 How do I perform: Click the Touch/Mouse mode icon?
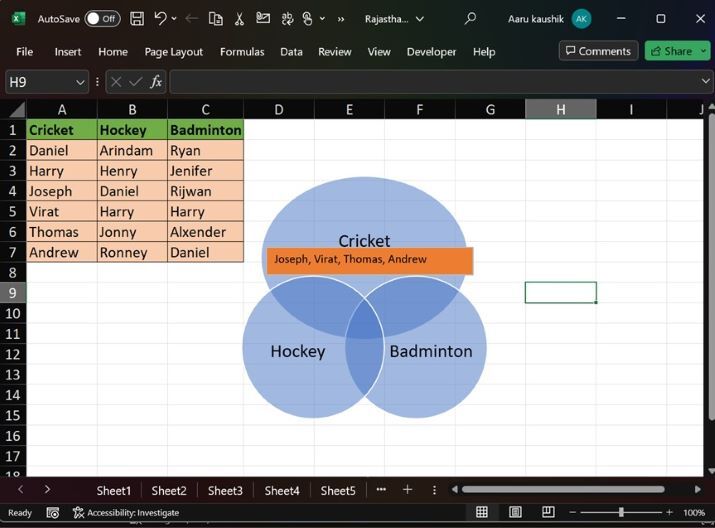(308, 19)
